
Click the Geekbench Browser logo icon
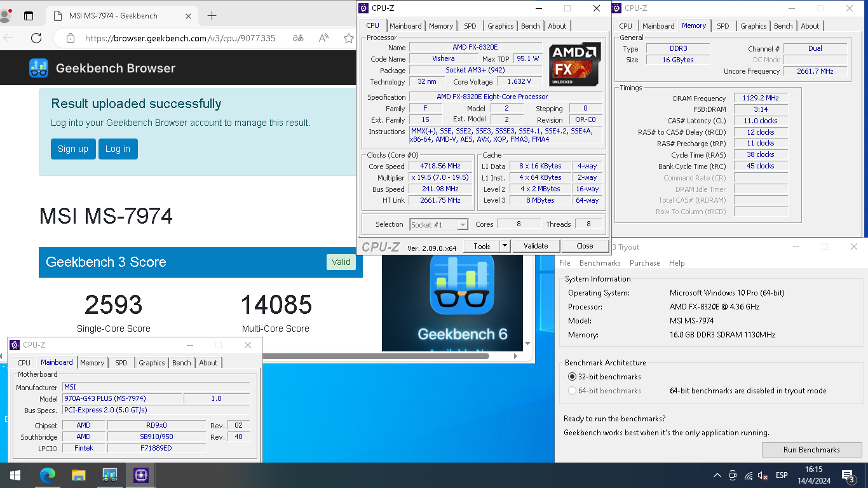click(39, 68)
